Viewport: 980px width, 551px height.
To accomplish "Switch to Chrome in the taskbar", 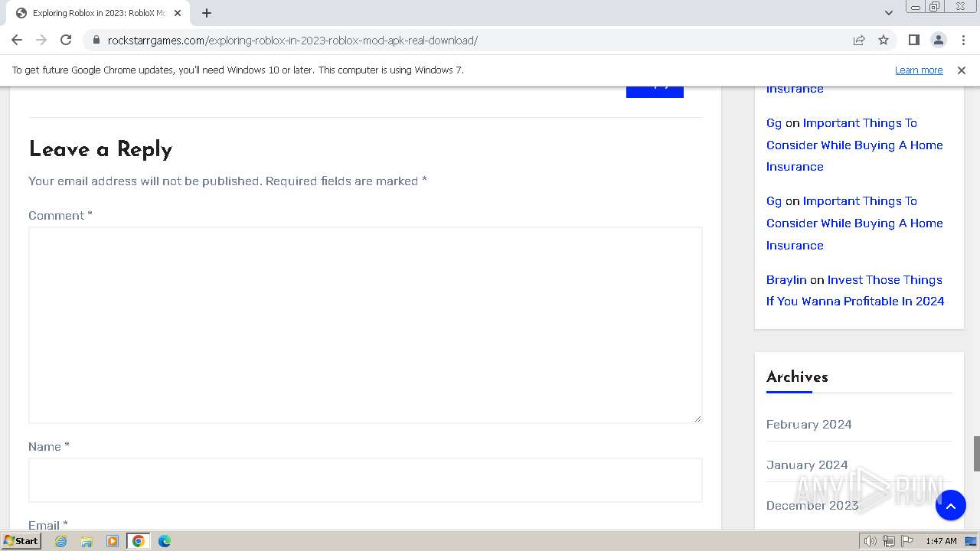I will pyautogui.click(x=138, y=541).
